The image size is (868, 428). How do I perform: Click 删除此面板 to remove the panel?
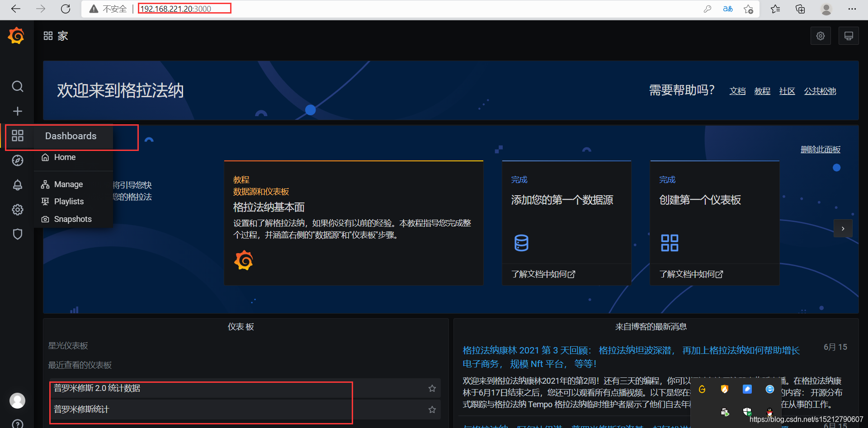[x=821, y=149]
